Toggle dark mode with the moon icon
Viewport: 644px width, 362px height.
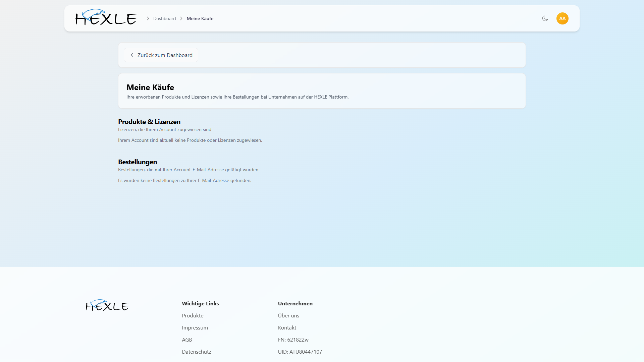coord(545,18)
